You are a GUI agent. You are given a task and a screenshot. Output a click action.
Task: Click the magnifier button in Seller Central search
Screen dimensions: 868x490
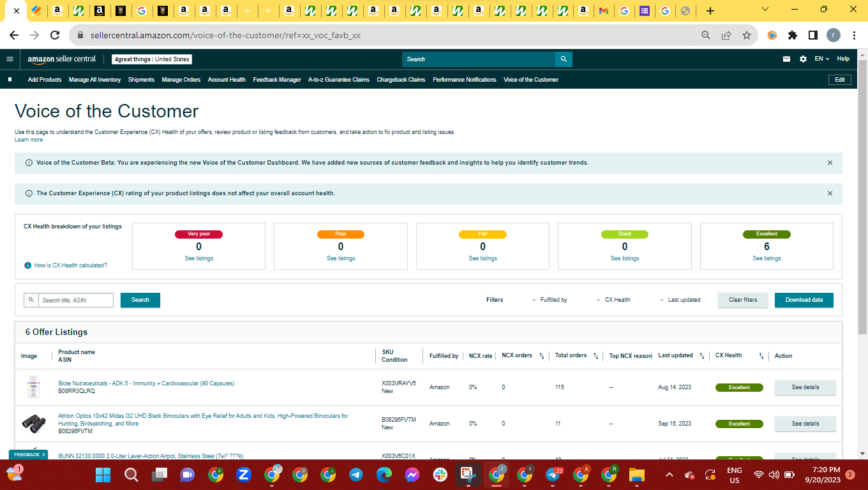click(564, 59)
